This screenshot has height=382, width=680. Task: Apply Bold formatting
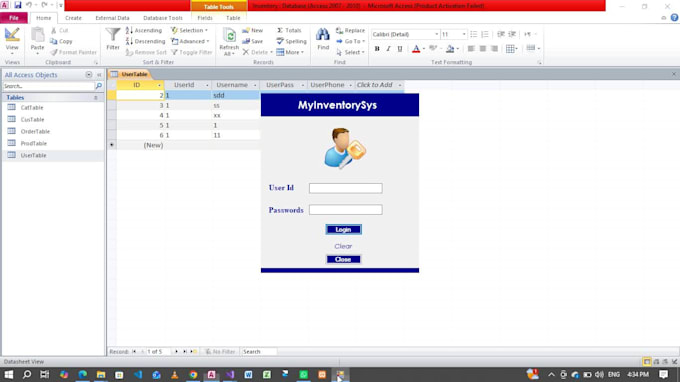click(x=377, y=49)
